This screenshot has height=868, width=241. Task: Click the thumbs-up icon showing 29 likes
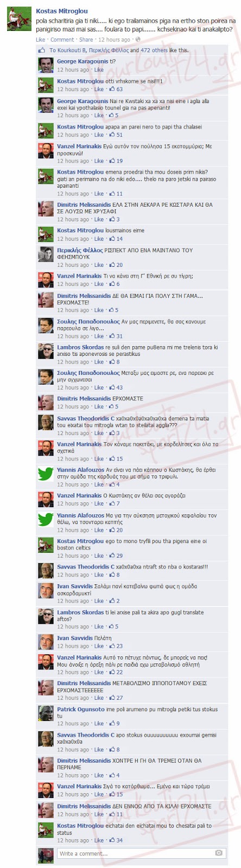coord(112,556)
